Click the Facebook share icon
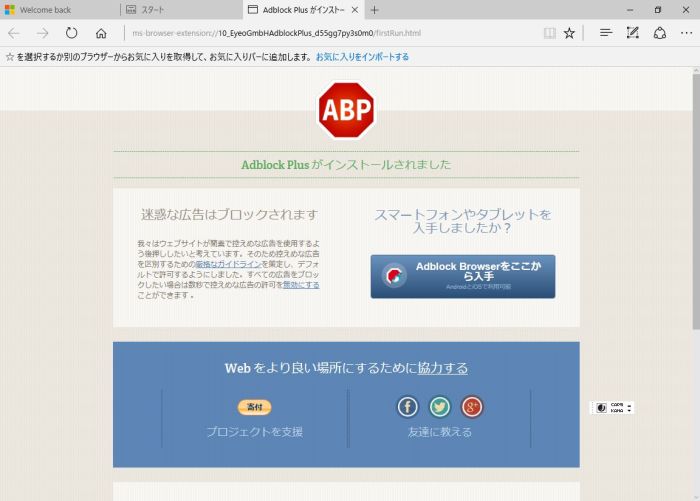 click(407, 407)
